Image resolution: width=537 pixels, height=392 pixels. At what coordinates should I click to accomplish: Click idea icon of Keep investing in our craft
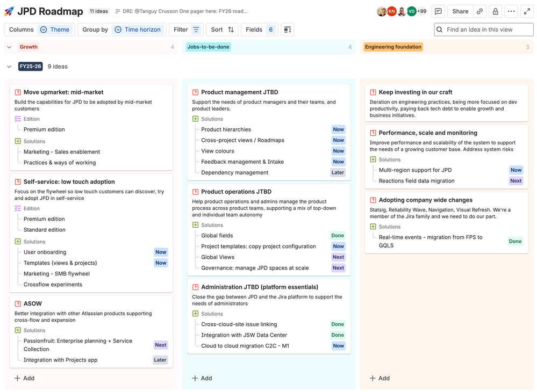click(x=373, y=92)
